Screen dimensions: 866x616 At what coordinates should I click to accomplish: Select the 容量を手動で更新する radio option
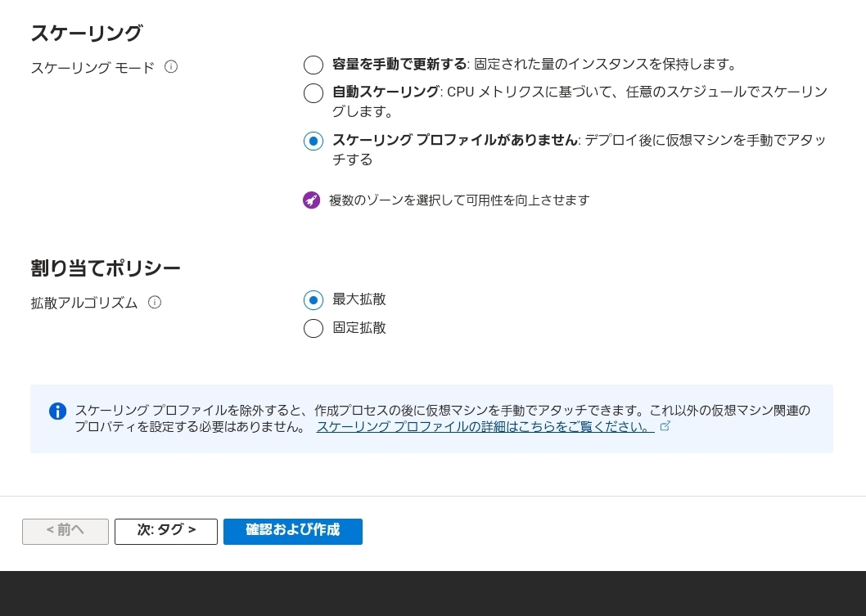point(313,65)
